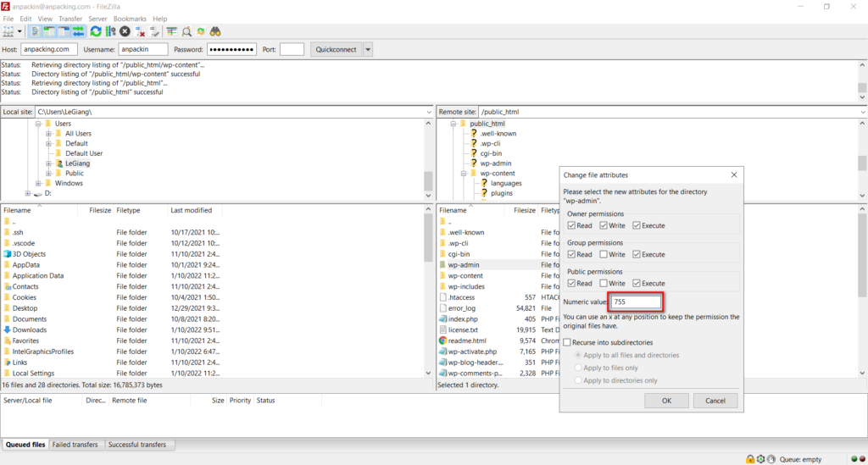Screen dimensions: 868x465
Task: Click the LeGiang user folder icon in tree
Action: point(59,163)
